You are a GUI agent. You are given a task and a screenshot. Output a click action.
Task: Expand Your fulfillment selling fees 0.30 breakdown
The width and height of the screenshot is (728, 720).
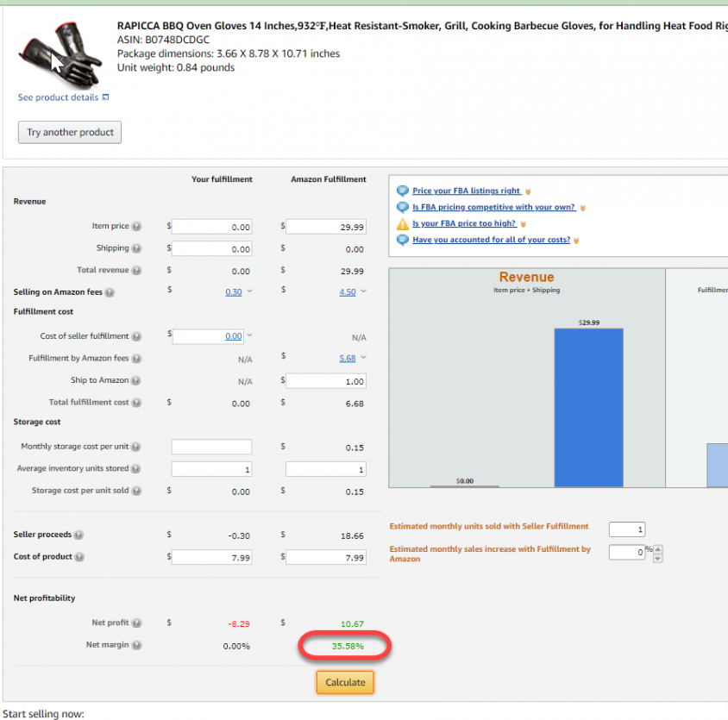point(250,291)
